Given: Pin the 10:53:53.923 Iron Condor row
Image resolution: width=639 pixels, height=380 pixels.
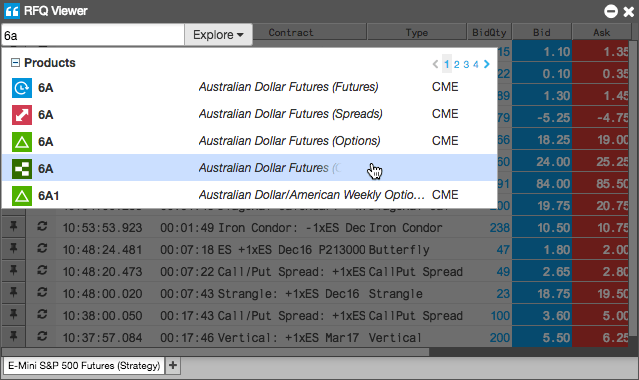Looking at the screenshot, I should [13, 226].
